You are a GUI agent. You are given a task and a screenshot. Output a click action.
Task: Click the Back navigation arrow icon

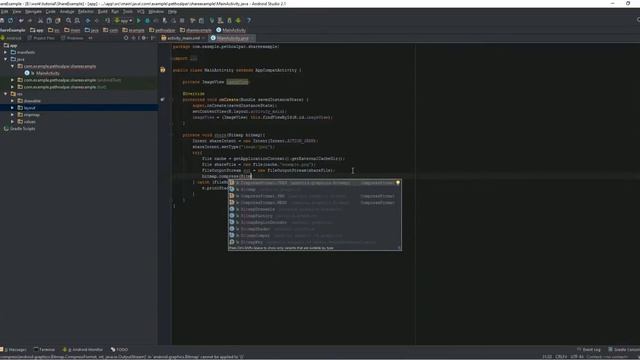point(88,20)
